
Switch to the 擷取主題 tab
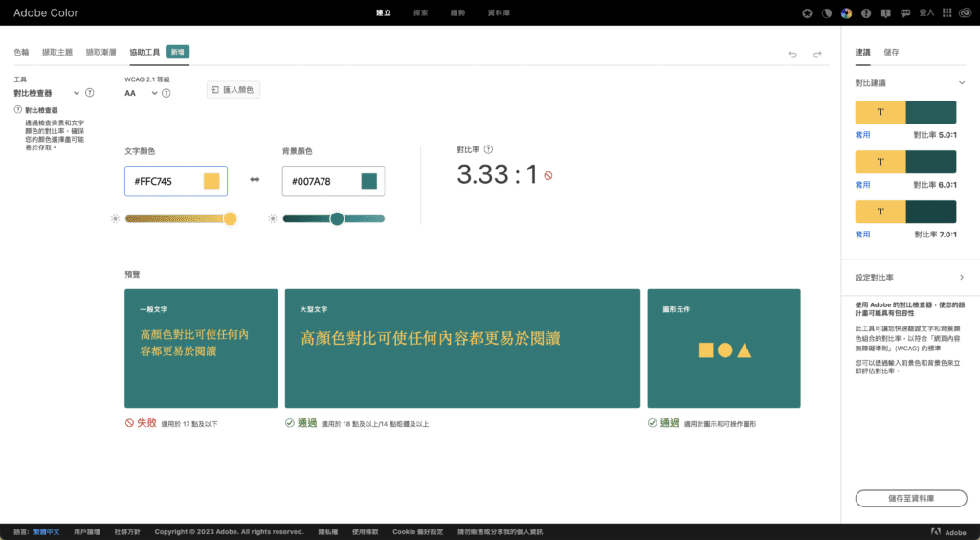click(x=57, y=52)
